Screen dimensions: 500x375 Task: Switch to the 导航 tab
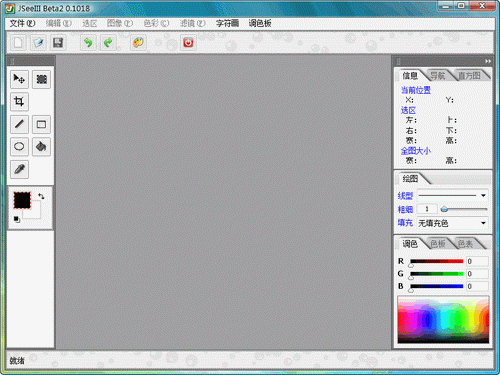pyautogui.click(x=437, y=76)
